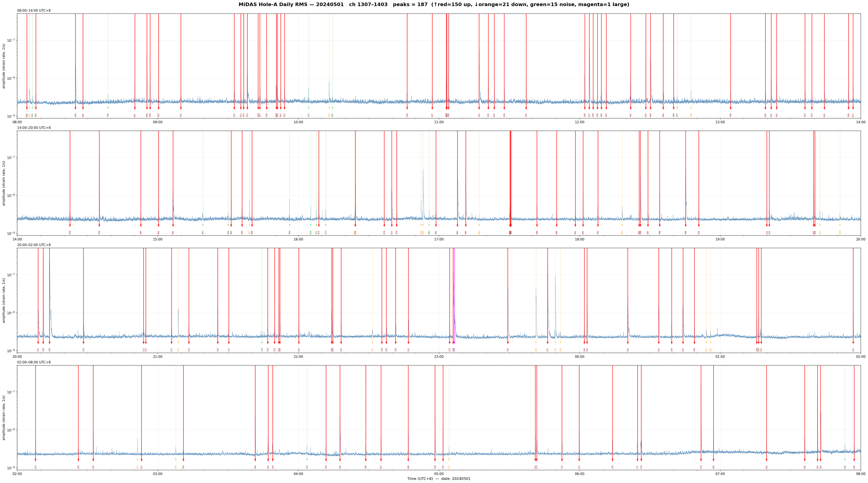Viewport: 868px width, 483px height.
Task: Click the 10:00 tick label
Action: (298, 122)
